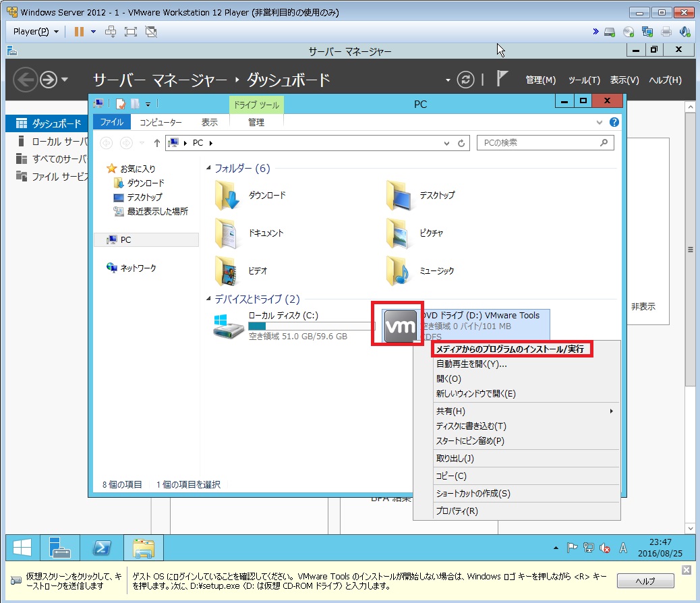
Task: Go up one folder level in Explorer
Action: pos(156,143)
